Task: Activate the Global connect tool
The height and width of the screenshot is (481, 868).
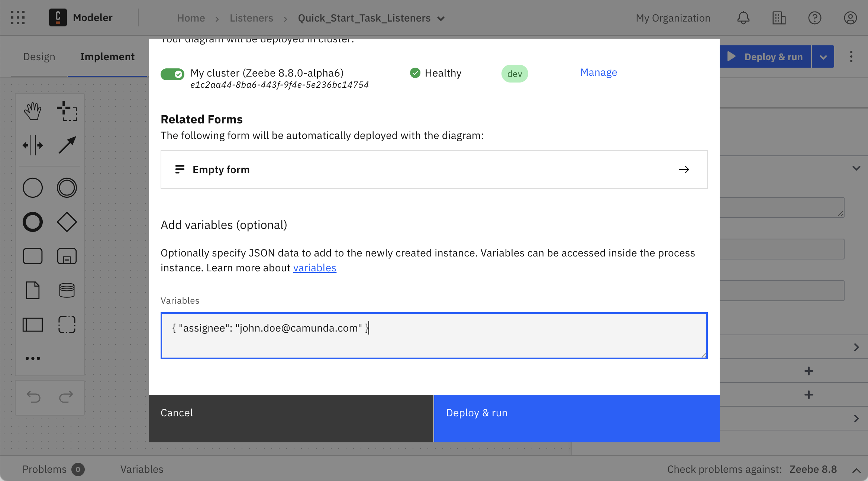Action: tap(67, 145)
